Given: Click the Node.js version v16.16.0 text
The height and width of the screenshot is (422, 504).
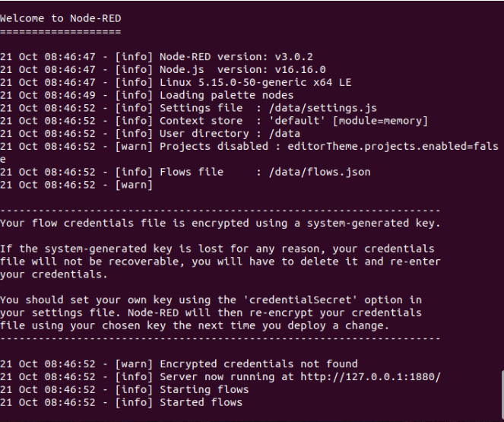Looking at the screenshot, I should (x=242, y=70).
